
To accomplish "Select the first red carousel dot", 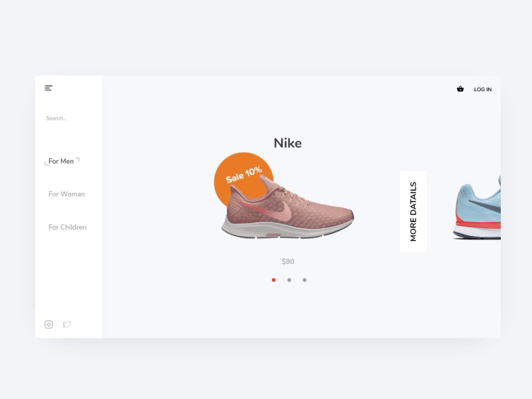I will pos(274,280).
